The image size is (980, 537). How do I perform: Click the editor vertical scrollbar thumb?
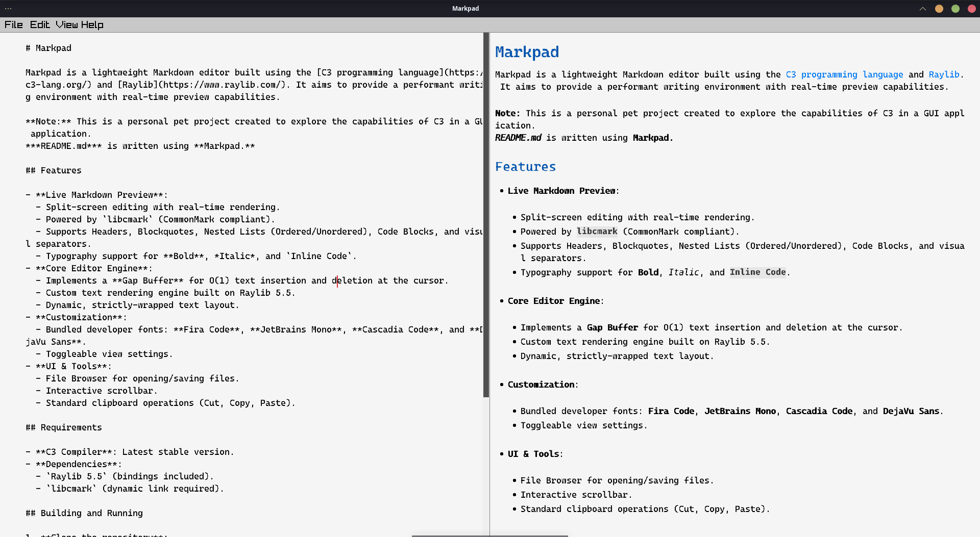pyautogui.click(x=486, y=215)
